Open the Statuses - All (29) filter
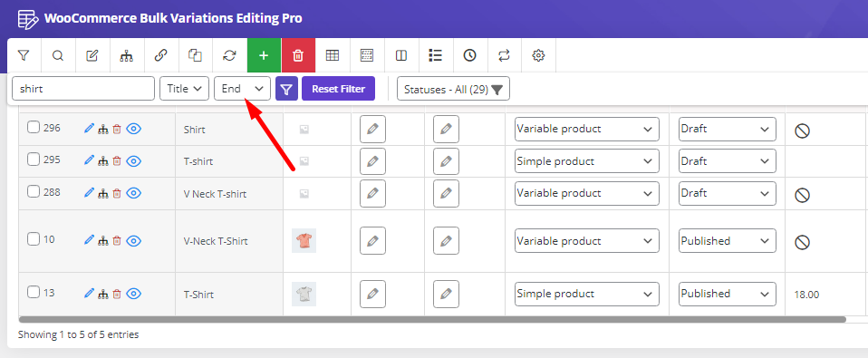Image resolution: width=868 pixels, height=358 pixels. tap(453, 89)
